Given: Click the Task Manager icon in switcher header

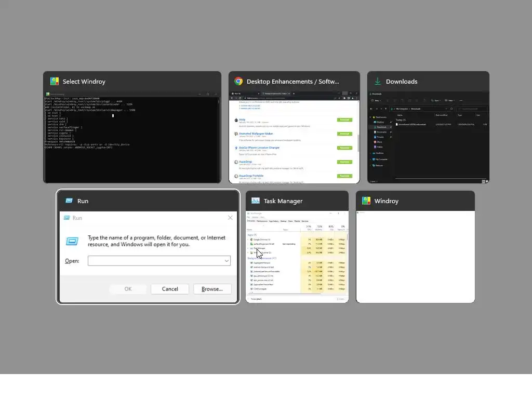Looking at the screenshot, I should point(256,201).
